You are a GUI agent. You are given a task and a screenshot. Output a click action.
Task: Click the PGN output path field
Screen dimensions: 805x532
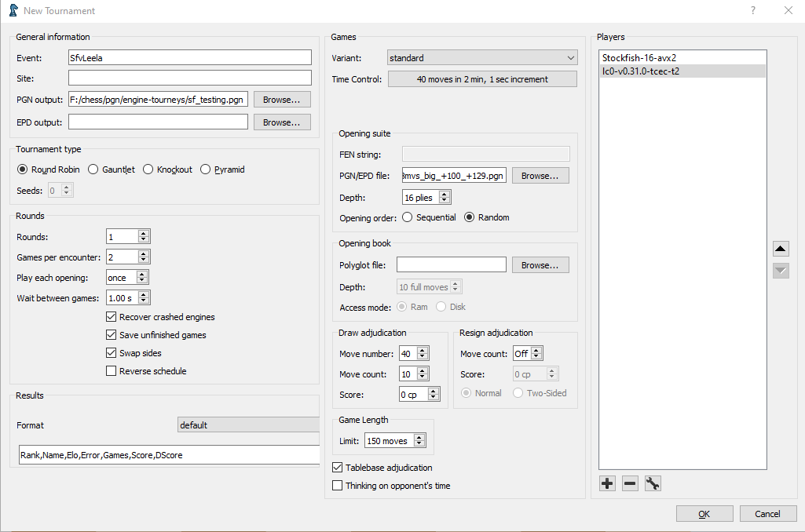tap(158, 100)
